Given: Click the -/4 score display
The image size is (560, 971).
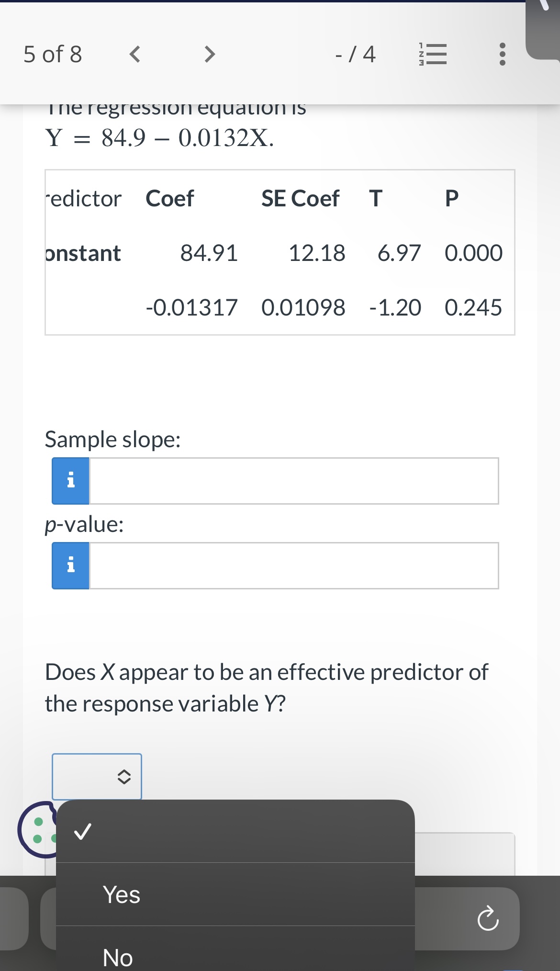Looking at the screenshot, I should 355,54.
